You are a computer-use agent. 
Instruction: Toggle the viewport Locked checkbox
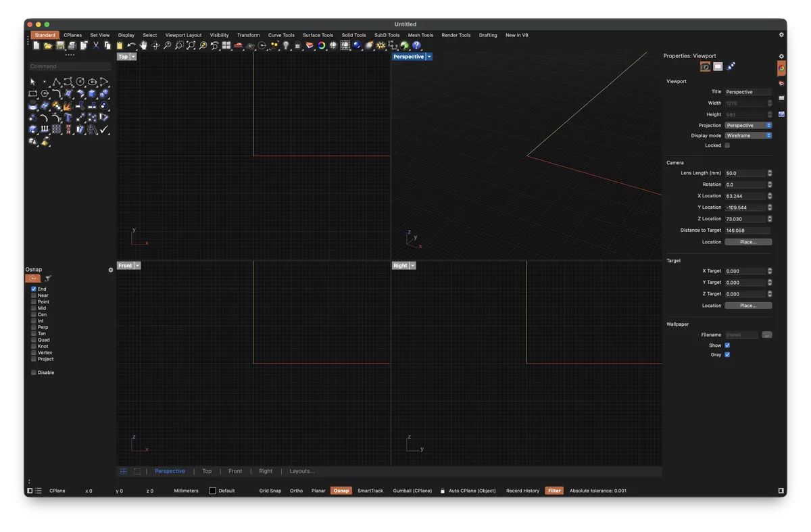coord(727,145)
